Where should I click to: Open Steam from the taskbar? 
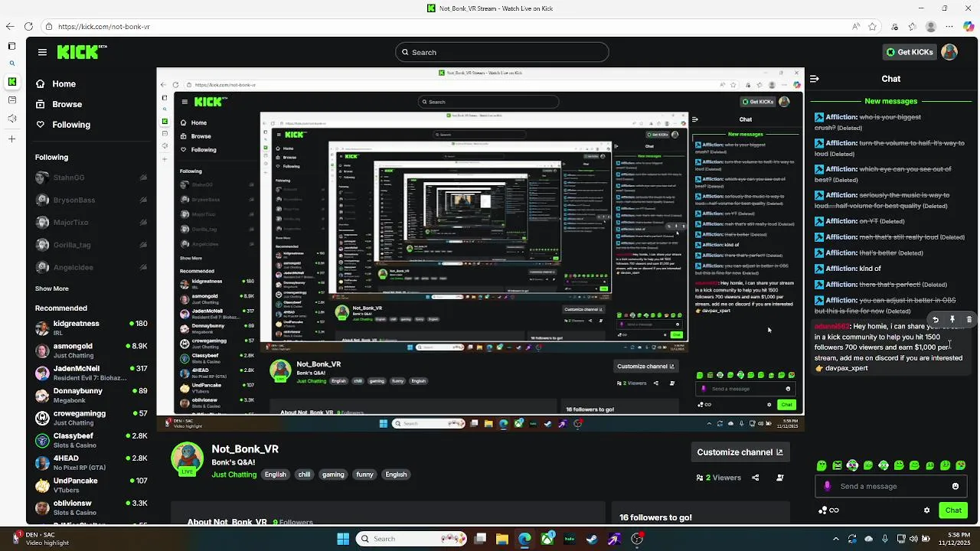point(592,539)
